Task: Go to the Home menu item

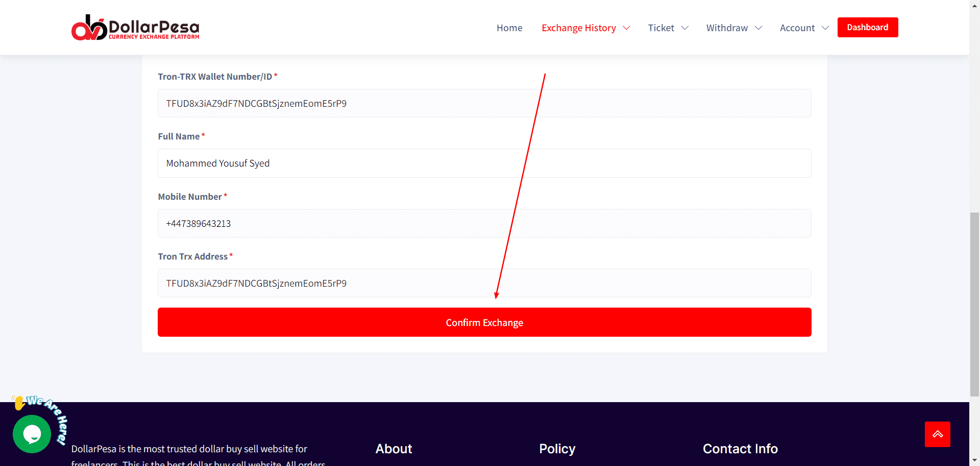Action: coord(509,28)
